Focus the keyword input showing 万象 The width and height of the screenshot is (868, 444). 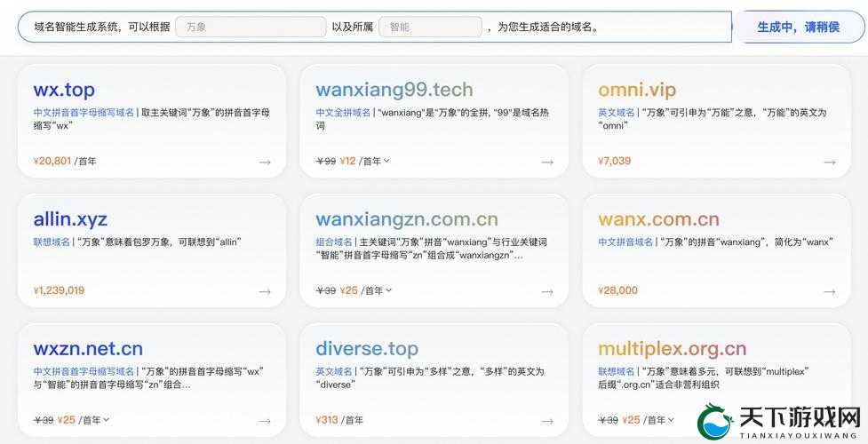(x=251, y=27)
